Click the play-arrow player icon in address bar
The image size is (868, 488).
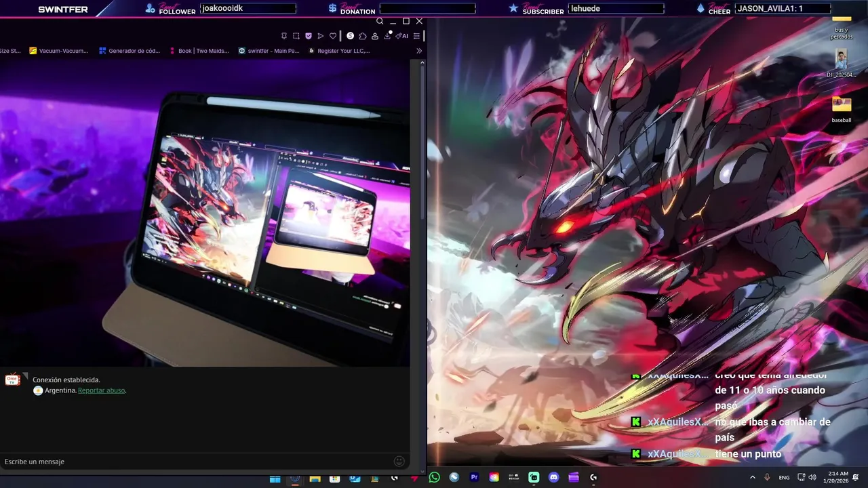(321, 36)
